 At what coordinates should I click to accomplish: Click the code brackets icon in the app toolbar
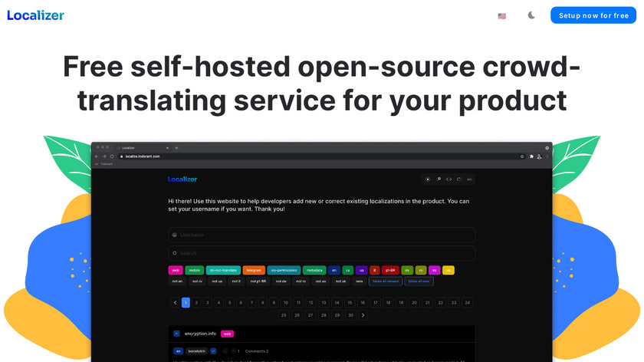pos(449,179)
